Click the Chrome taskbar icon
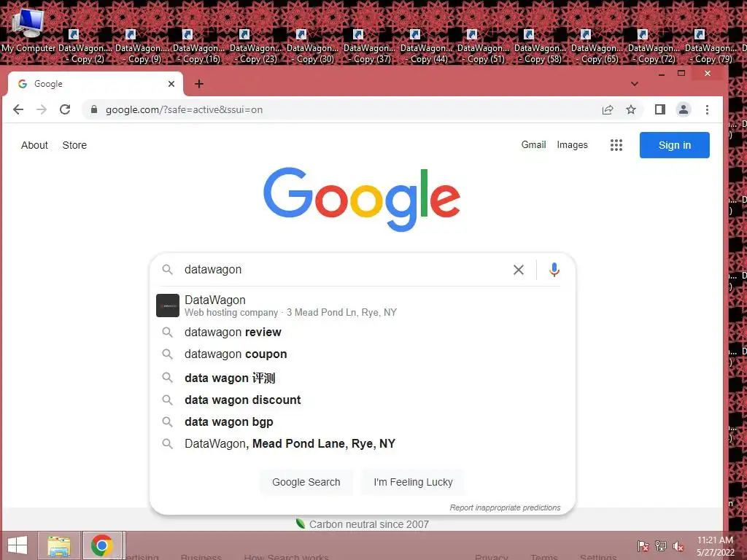This screenshot has height=560, width=747. [x=102, y=545]
